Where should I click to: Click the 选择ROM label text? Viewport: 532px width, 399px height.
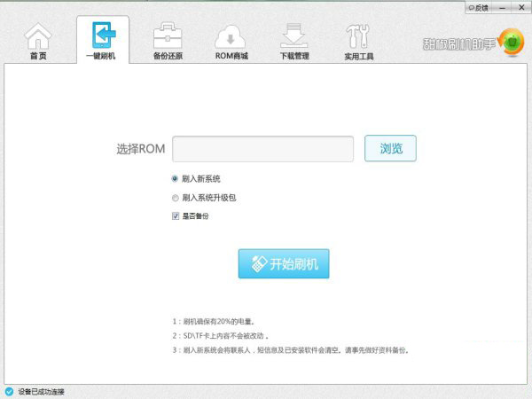pyautogui.click(x=140, y=149)
